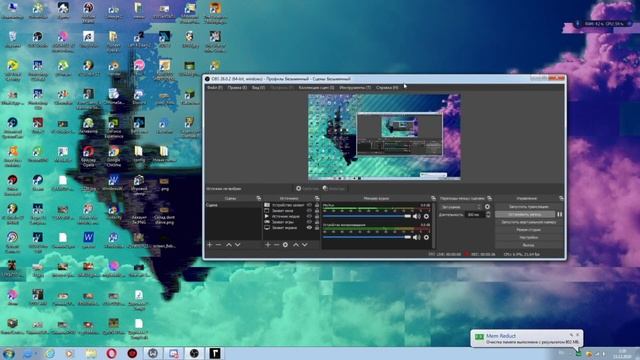The image size is (640, 360).
Task: Click the OBS preview canvas
Action: click(x=384, y=137)
